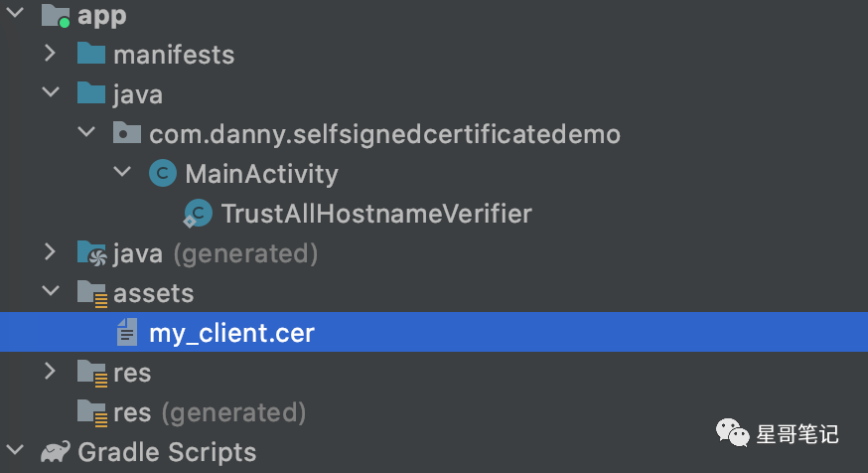
Task: Collapse the app module node
Action: point(15,12)
